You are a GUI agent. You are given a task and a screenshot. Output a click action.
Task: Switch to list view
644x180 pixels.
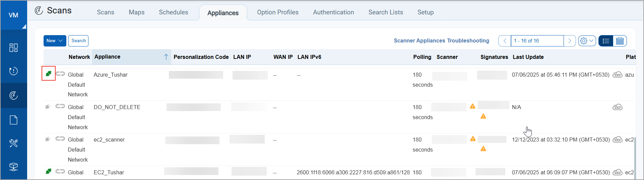606,41
